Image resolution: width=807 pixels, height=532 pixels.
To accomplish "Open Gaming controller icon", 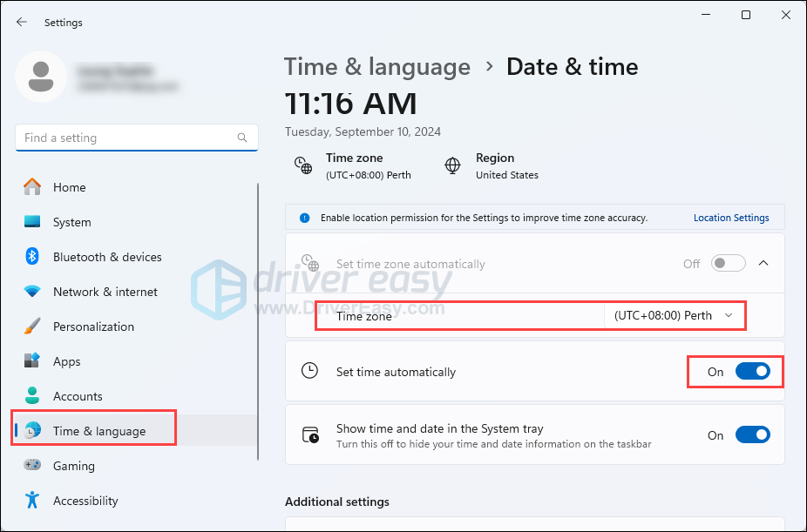I will pyautogui.click(x=32, y=465).
